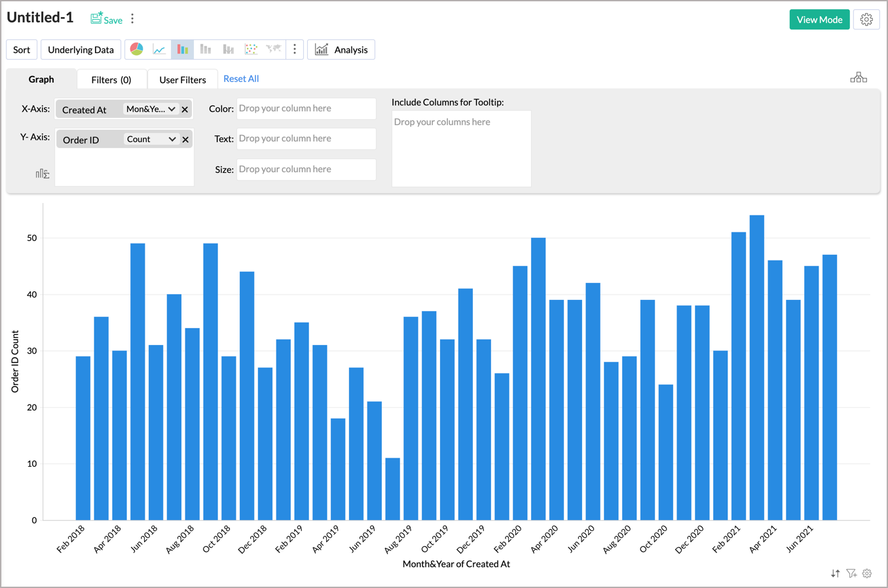Choose the stacked bar chart type
The image size is (888, 588).
click(206, 48)
